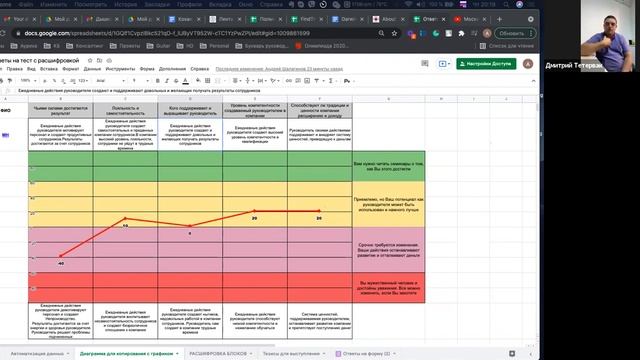Open the Дополнения menu
Screen dimensions: 640x360
172,69
